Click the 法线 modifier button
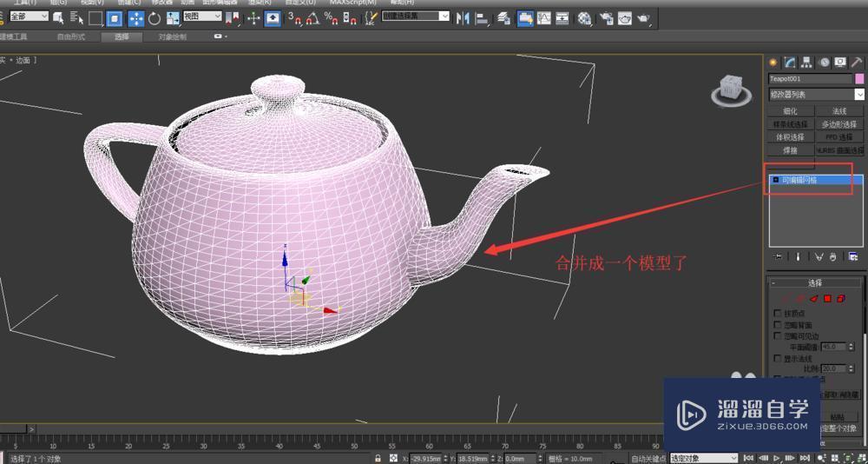Image resolution: width=868 pixels, height=464 pixels. click(839, 111)
